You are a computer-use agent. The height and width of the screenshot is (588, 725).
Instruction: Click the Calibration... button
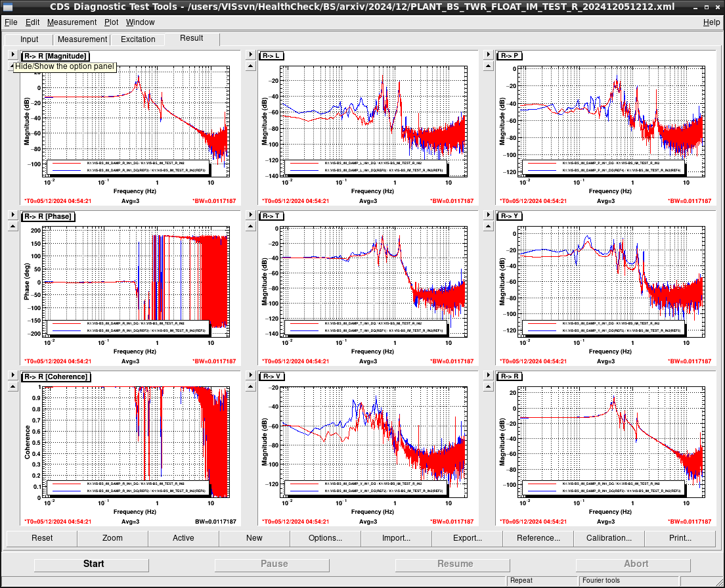(x=609, y=538)
